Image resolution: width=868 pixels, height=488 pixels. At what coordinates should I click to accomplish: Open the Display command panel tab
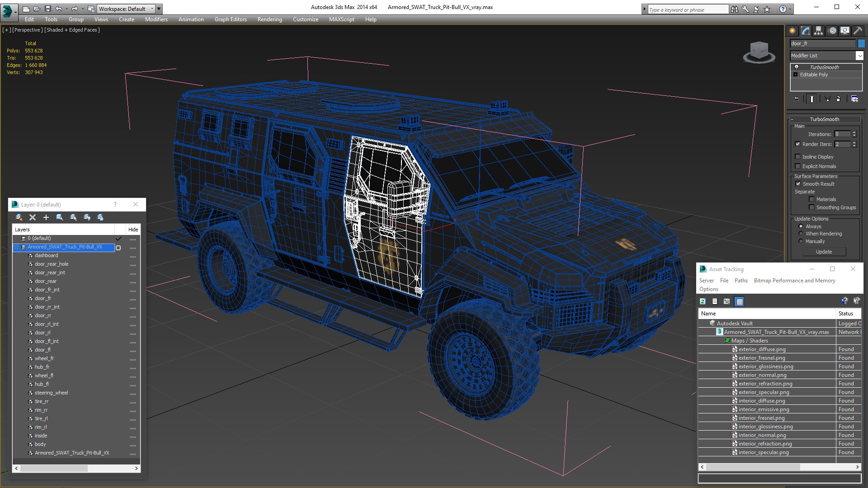click(x=845, y=31)
